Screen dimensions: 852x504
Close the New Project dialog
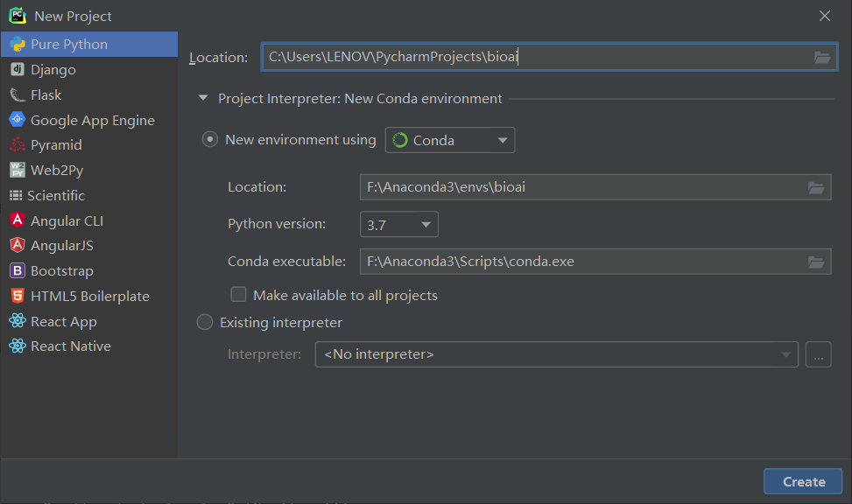pyautogui.click(x=825, y=16)
